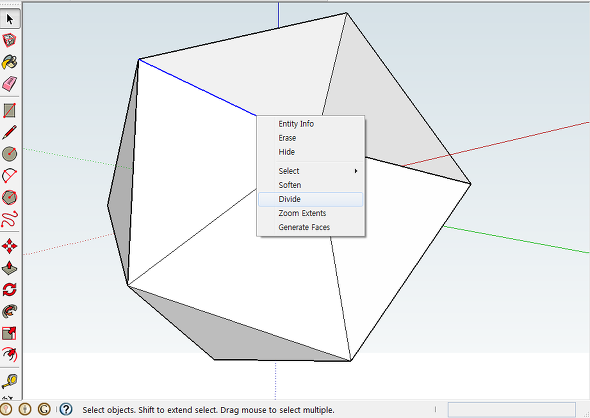Image resolution: width=590 pixels, height=418 pixels.
Task: Click the claim credit C icon
Action: click(x=44, y=409)
